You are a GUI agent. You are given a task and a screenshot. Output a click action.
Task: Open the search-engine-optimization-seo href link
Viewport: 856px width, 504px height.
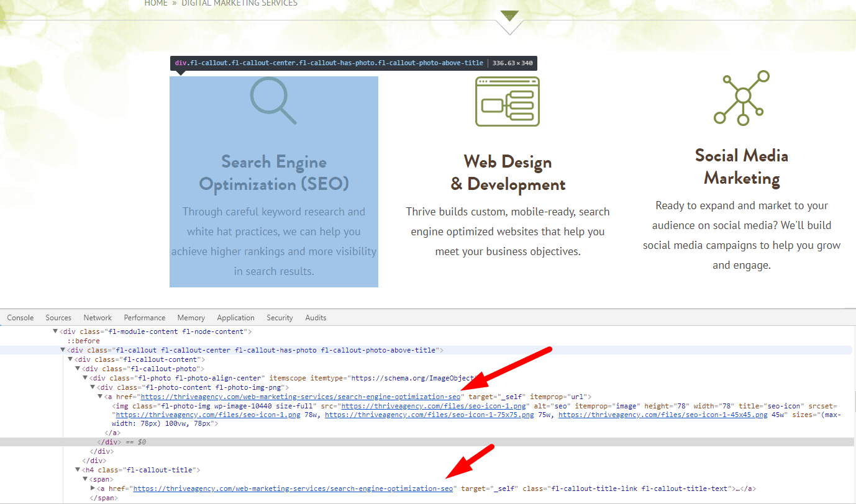(x=300, y=396)
